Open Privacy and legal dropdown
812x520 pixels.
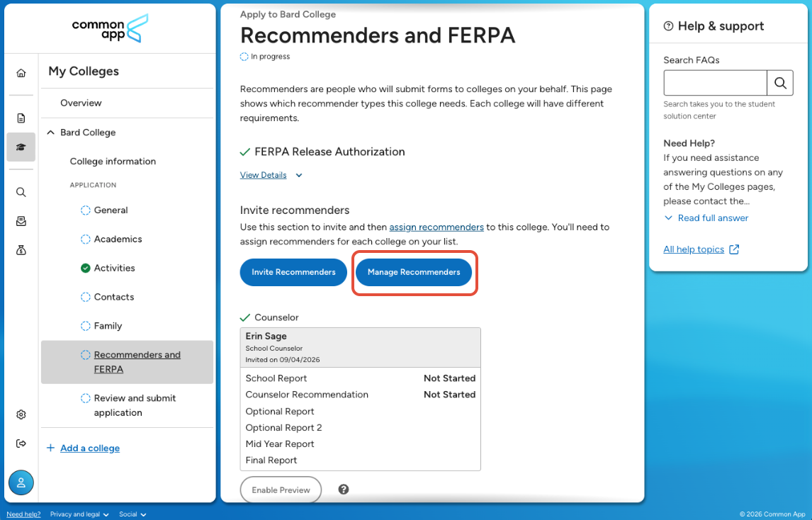[x=79, y=514]
